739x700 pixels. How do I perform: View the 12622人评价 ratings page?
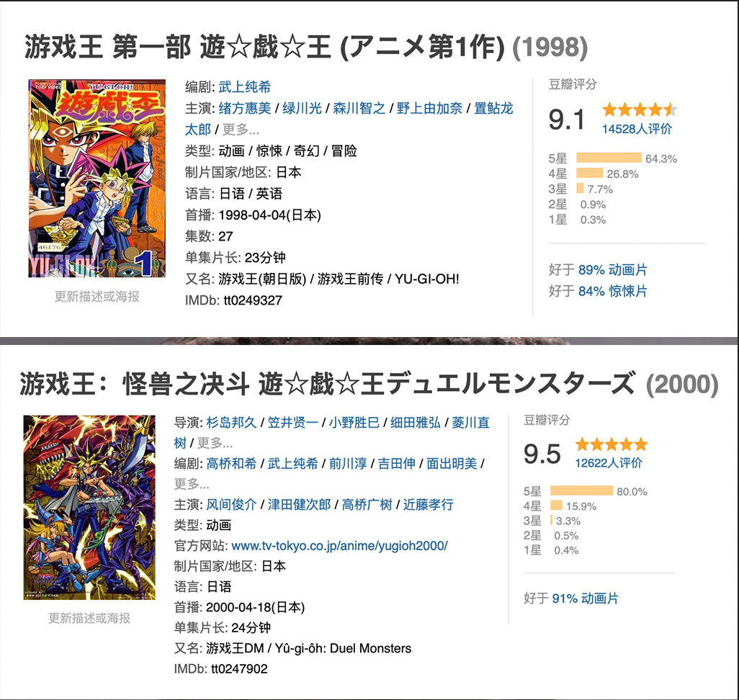[x=609, y=462]
